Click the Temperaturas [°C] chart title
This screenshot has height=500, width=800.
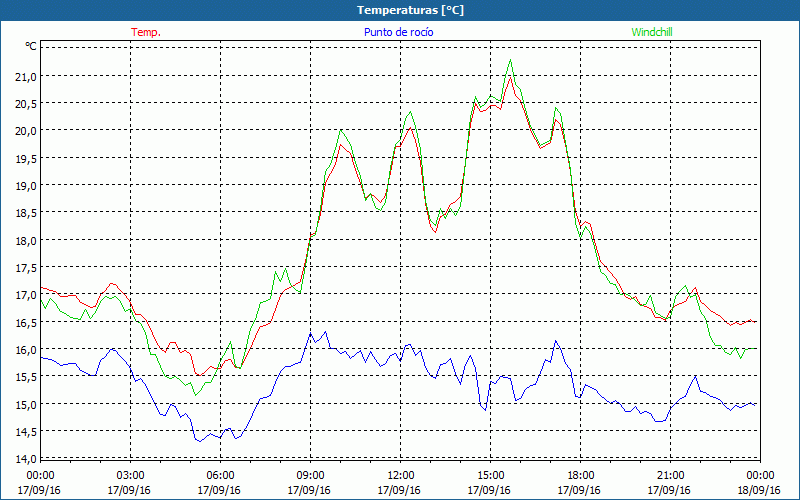(410, 10)
